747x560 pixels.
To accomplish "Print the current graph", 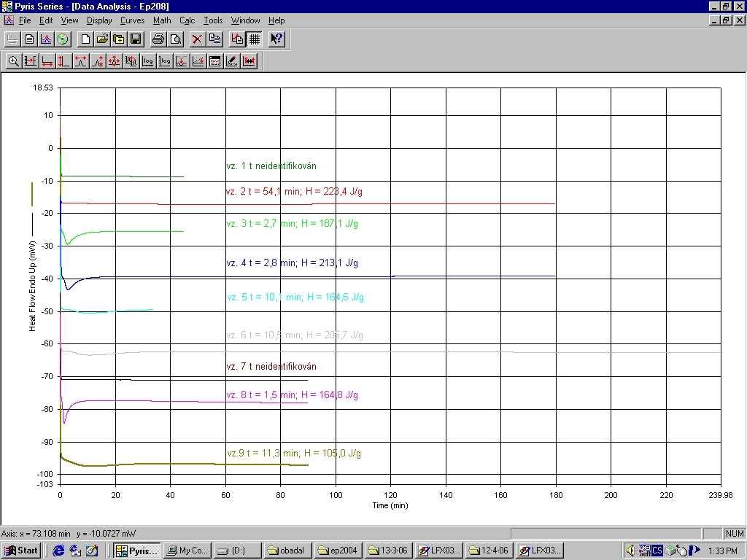I will tap(158, 39).
